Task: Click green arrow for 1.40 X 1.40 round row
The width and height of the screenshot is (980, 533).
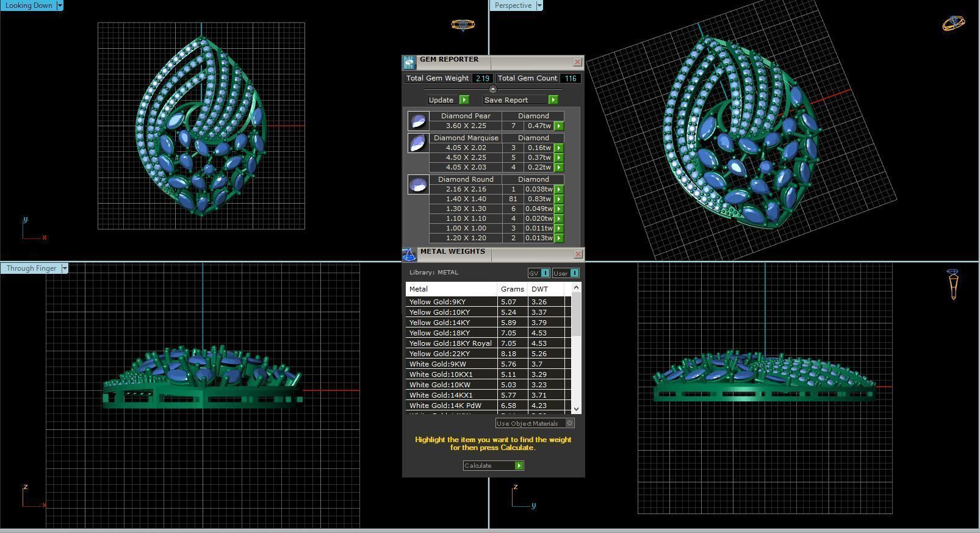Action: tap(558, 199)
